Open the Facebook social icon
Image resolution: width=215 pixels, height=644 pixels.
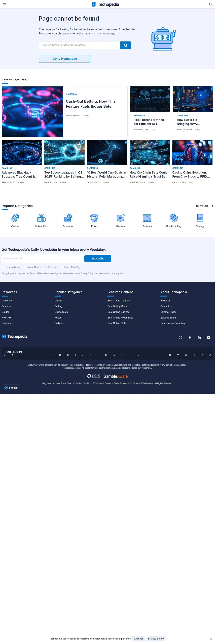pyautogui.click(x=190, y=338)
